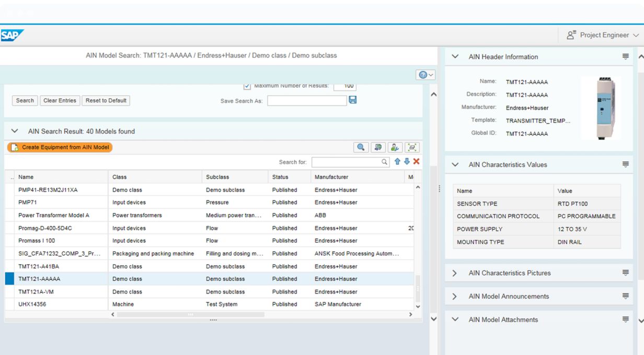This screenshot has width=644, height=355.
Task: Click the Clear Entries button
Action: pos(60,101)
